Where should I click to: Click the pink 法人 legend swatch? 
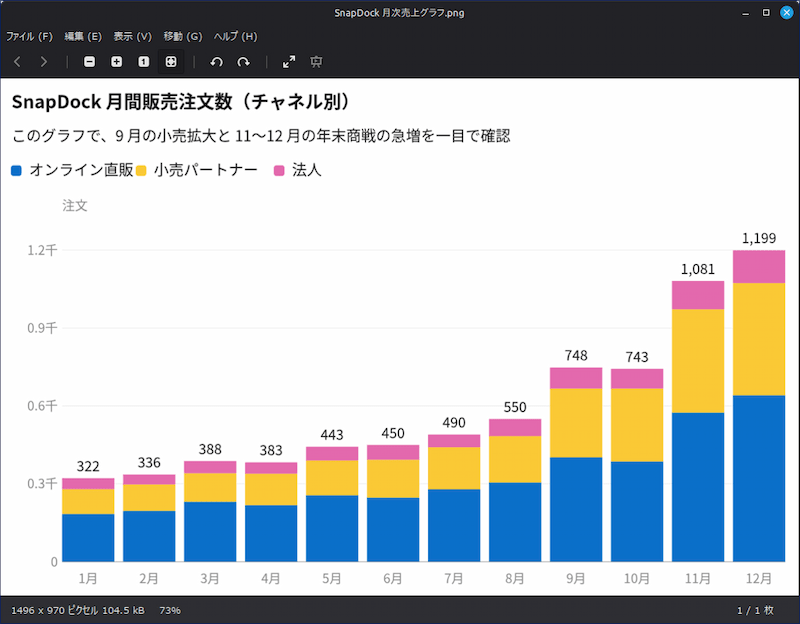pyautogui.click(x=279, y=170)
